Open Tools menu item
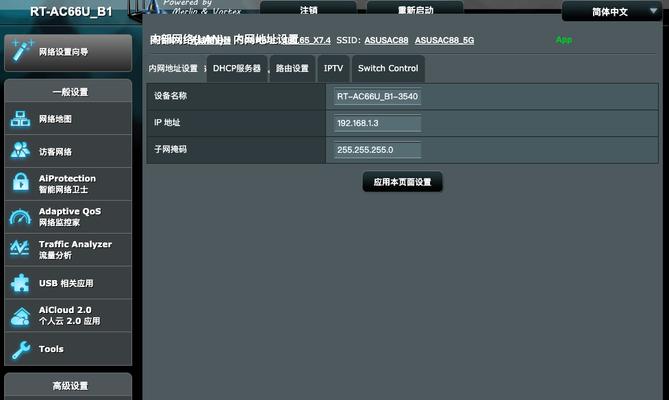The width and height of the screenshot is (669, 400). tap(68, 348)
